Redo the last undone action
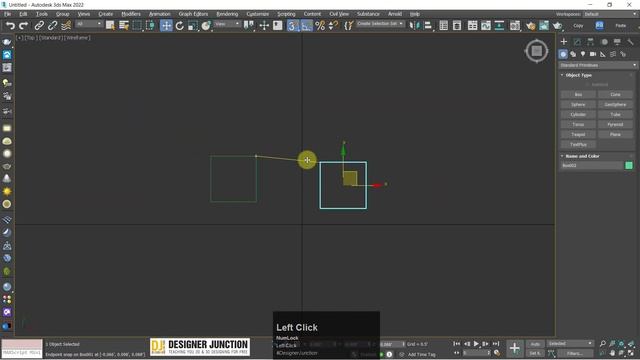This screenshot has height=360, width=640. coord(24,26)
